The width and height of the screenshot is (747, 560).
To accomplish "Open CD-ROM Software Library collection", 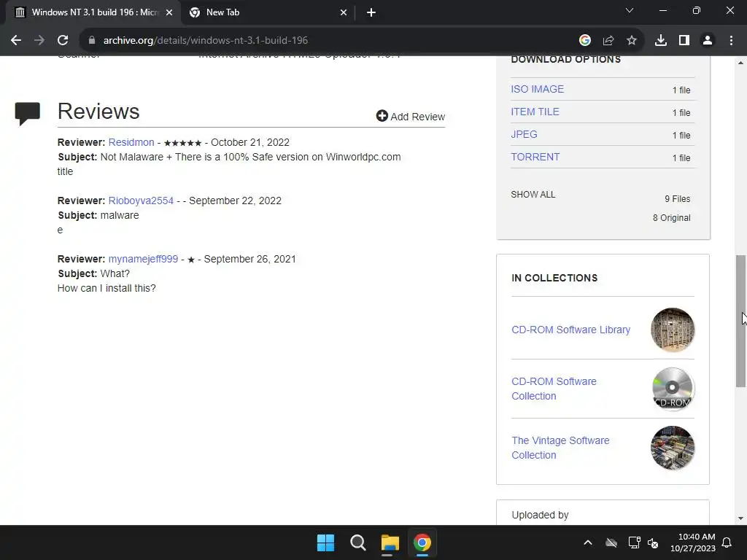I will (570, 330).
